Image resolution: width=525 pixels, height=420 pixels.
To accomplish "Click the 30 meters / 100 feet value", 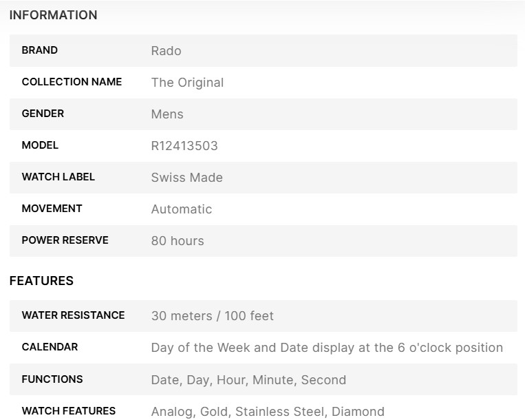I will 212,316.
